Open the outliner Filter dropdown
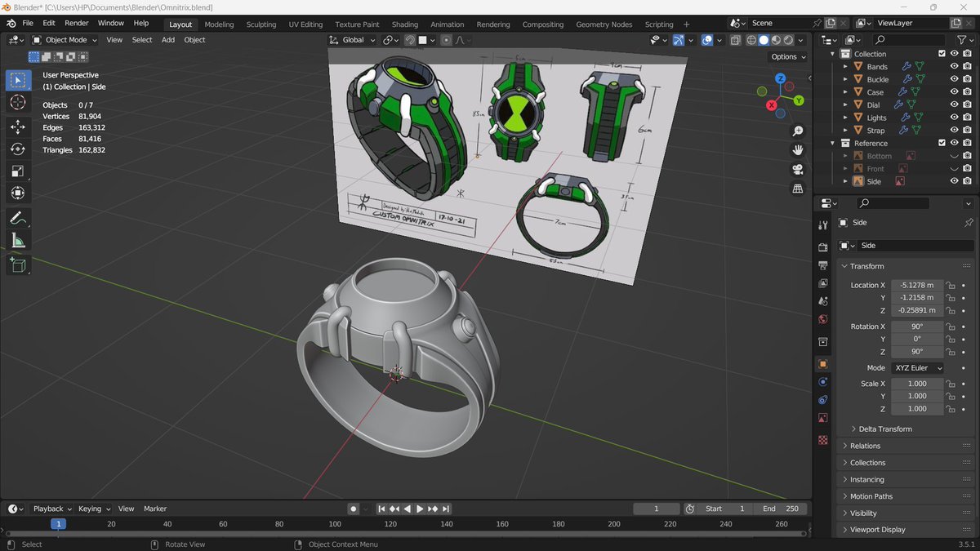Image resolution: width=980 pixels, height=551 pixels. click(964, 40)
